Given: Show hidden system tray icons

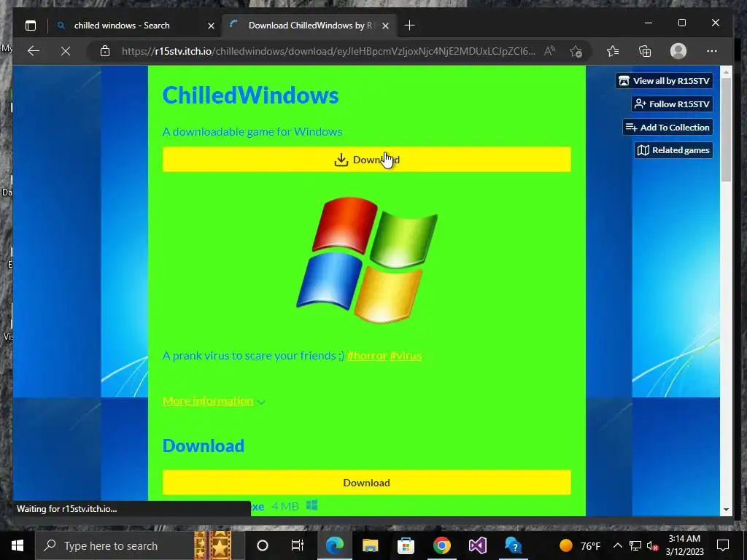Looking at the screenshot, I should [617, 545].
